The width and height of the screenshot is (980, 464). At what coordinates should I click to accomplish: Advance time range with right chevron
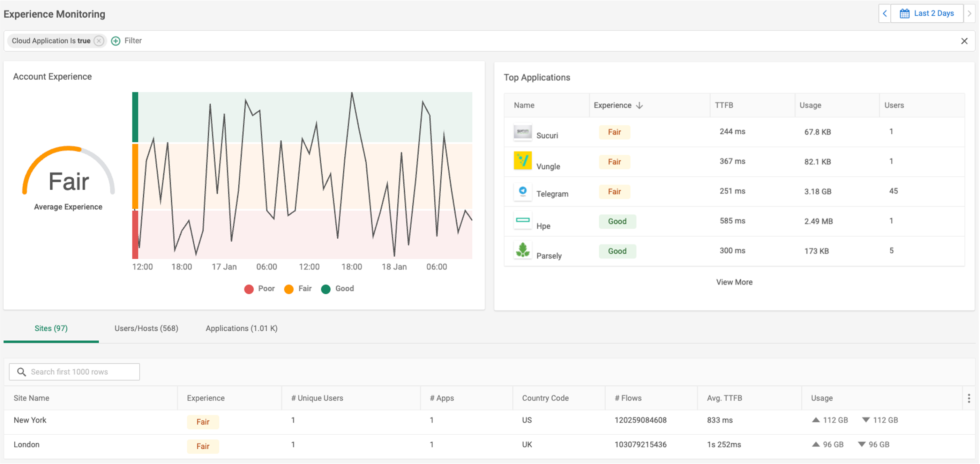coord(970,13)
